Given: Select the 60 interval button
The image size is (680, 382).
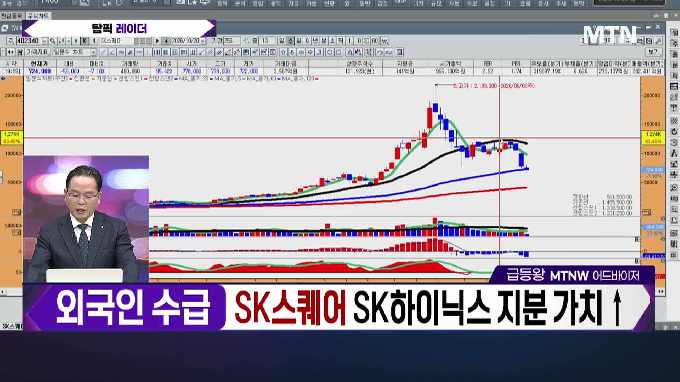Looking at the screenshot, I should (x=375, y=41).
